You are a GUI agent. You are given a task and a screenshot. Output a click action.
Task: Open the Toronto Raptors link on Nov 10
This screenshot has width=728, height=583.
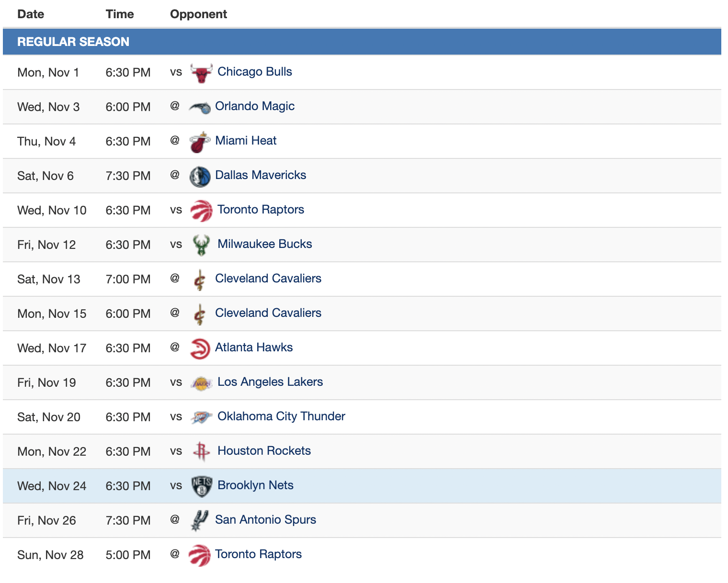point(261,210)
